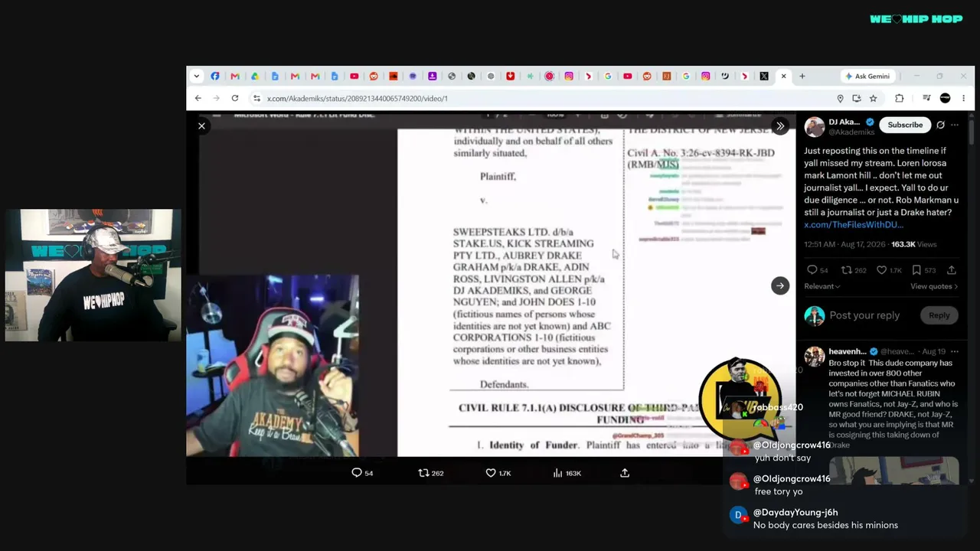Screen dimensions: 980x551
Task: Open the tab search dropdown arrow
Action: (x=197, y=76)
